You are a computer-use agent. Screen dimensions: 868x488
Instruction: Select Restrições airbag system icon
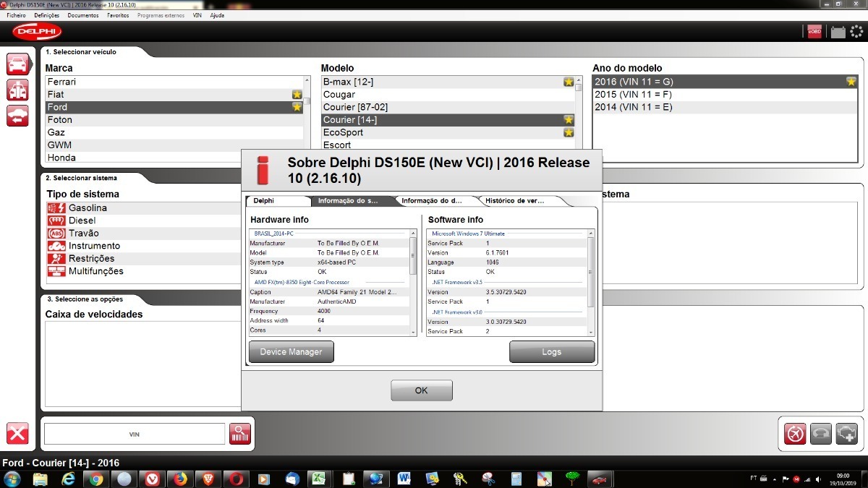(56, 259)
